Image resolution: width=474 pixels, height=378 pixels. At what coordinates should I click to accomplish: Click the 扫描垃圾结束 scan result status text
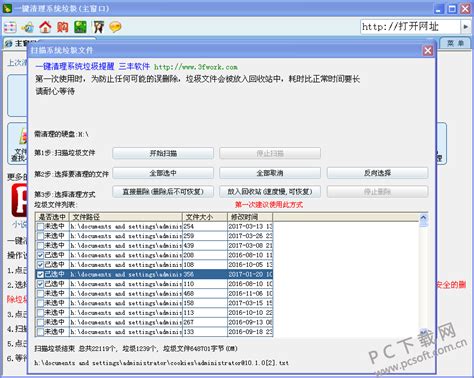click(136, 349)
